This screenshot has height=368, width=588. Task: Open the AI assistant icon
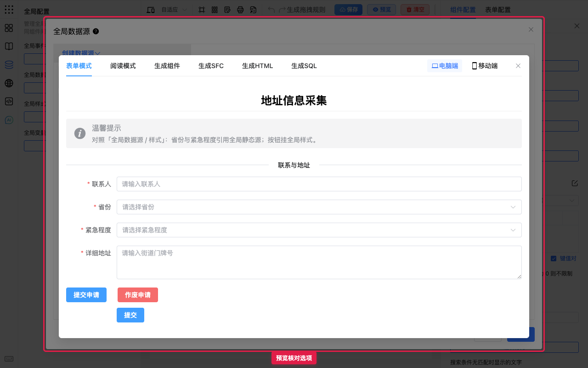[9, 120]
